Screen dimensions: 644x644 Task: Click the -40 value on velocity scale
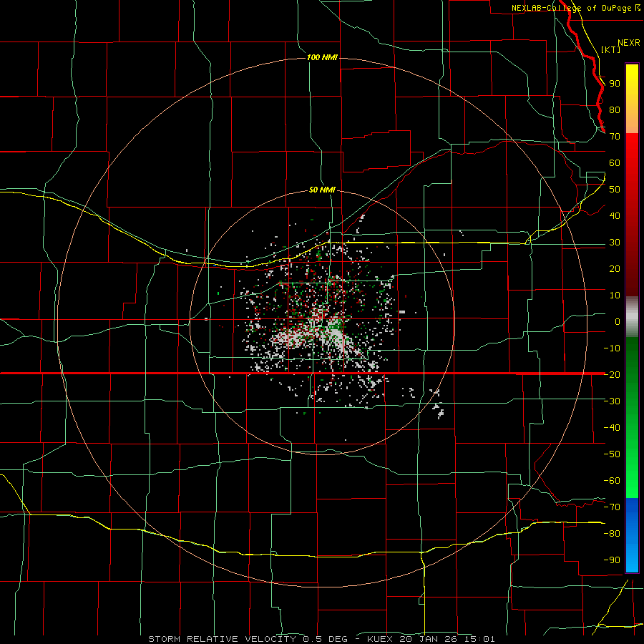pos(612,428)
